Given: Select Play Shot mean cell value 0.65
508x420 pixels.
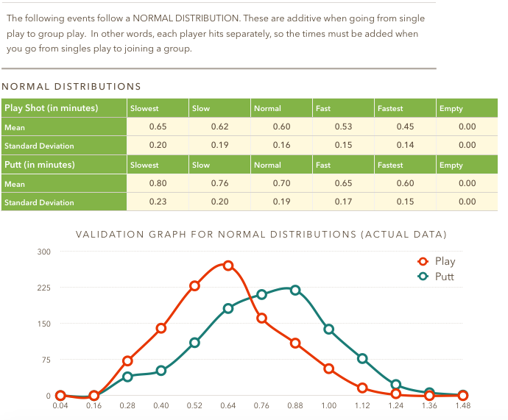Looking at the screenshot, I should (158, 127).
